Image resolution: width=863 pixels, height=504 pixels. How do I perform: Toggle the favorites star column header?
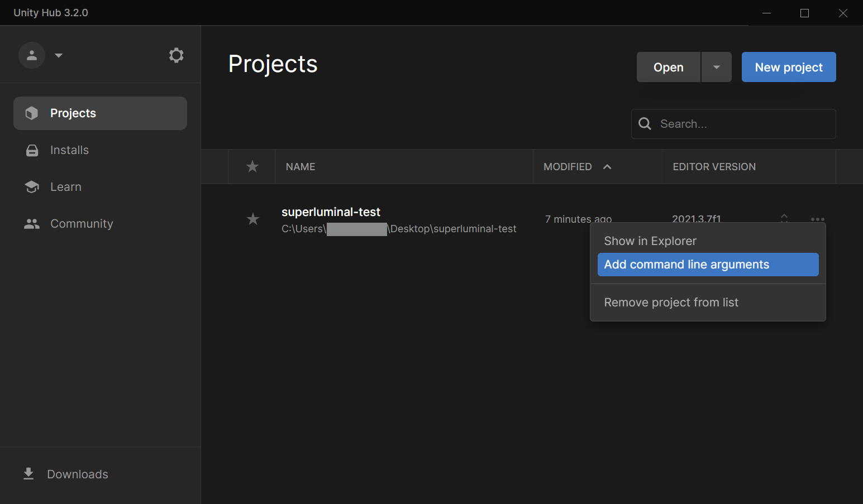coord(252,166)
